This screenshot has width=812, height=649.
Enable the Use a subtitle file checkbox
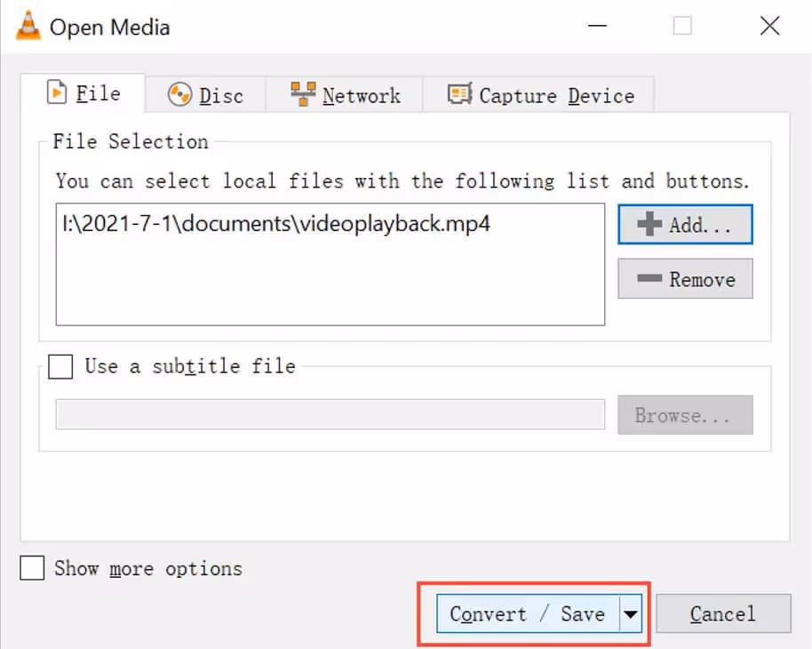tap(61, 366)
